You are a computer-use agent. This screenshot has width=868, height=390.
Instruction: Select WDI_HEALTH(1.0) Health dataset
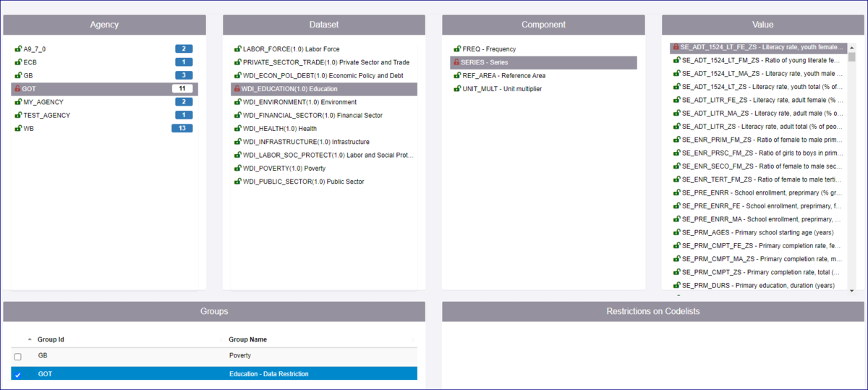279,129
